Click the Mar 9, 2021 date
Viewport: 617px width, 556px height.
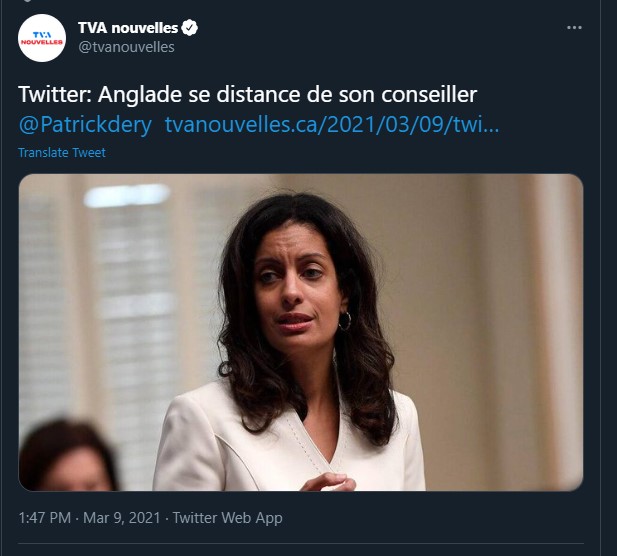point(122,518)
